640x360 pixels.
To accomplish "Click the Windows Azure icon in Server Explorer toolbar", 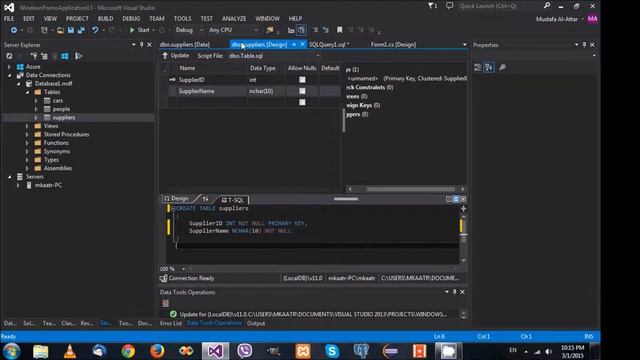I will 65,56.
